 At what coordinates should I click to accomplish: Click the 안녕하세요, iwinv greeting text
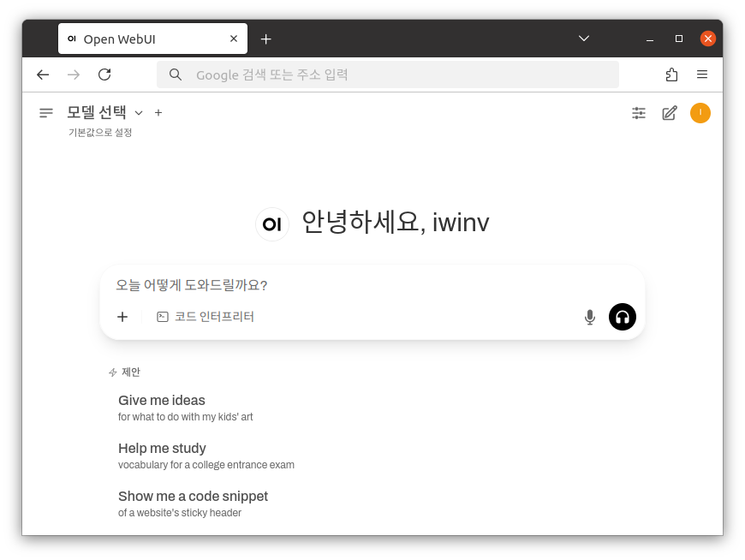click(x=396, y=222)
